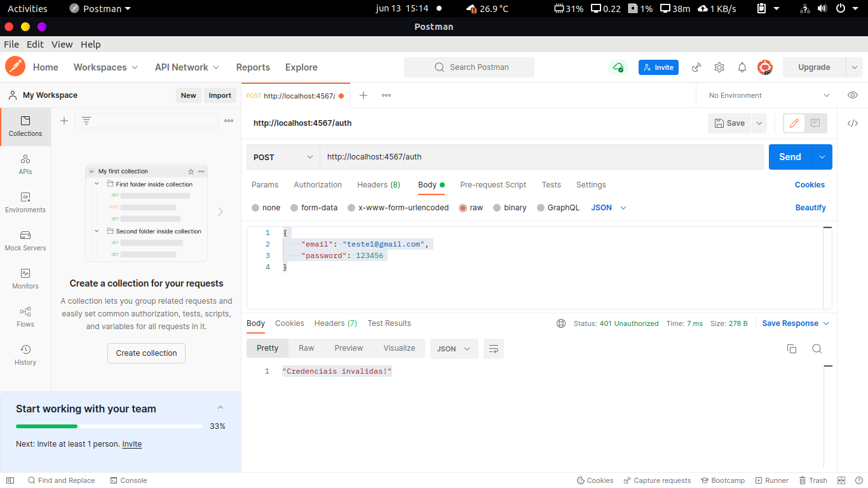This screenshot has height=488, width=868.
Task: Open Monitors sidebar section
Action: click(x=25, y=279)
